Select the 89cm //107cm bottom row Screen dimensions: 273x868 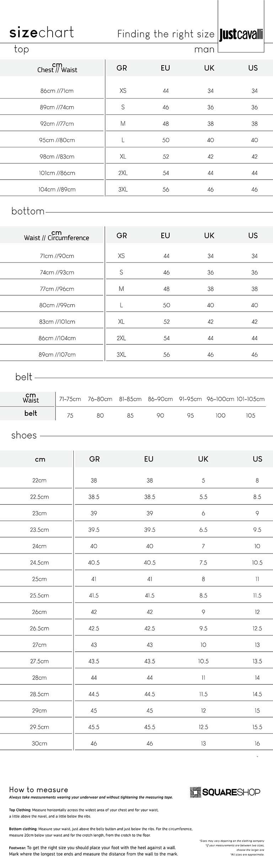tap(136, 355)
